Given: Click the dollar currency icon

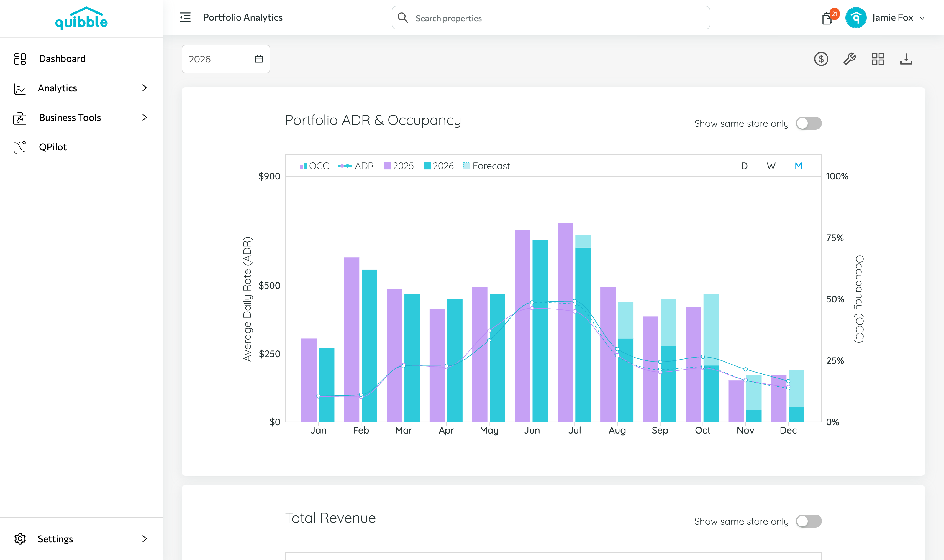Looking at the screenshot, I should (821, 59).
